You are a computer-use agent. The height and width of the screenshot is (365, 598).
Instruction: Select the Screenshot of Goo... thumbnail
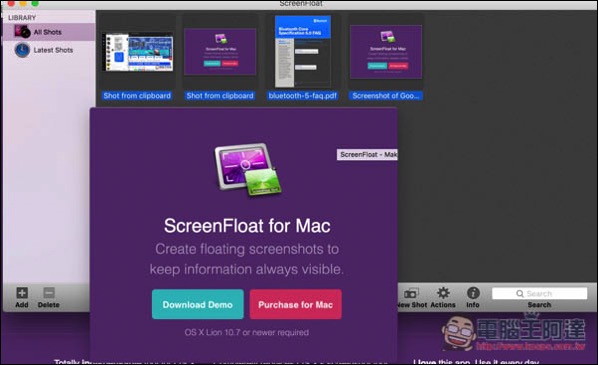386,51
